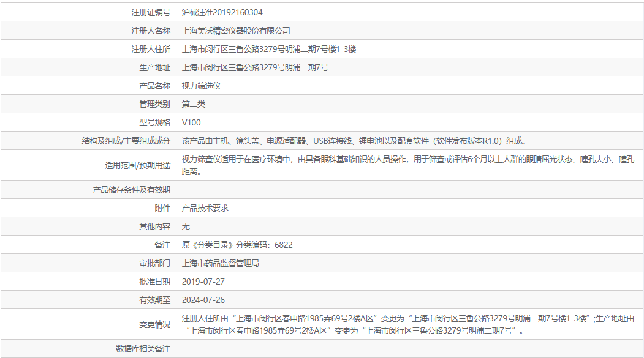The image size is (644, 358).
Task: Select the 注册人名称 label
Action: coord(151,31)
